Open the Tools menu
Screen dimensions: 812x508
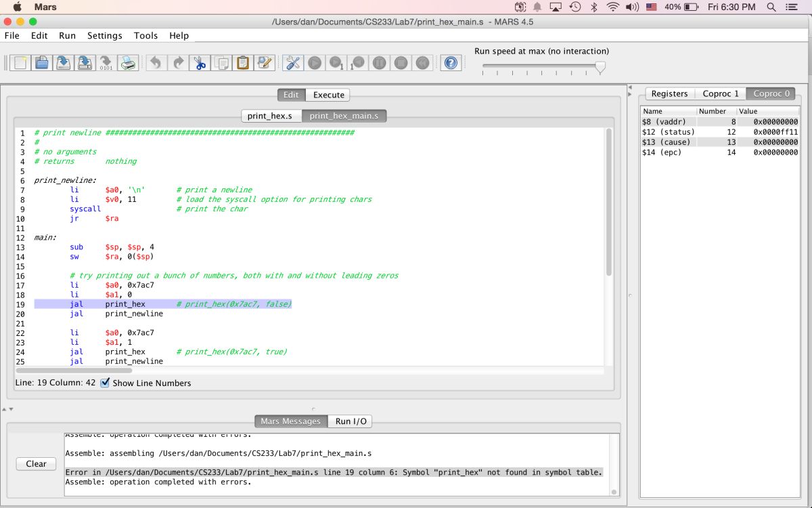point(145,35)
